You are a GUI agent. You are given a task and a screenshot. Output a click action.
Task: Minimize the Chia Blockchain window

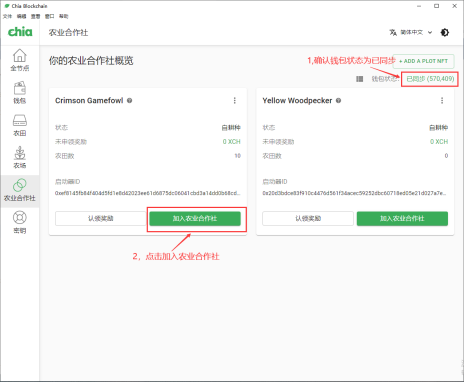pyautogui.click(x=419, y=6)
